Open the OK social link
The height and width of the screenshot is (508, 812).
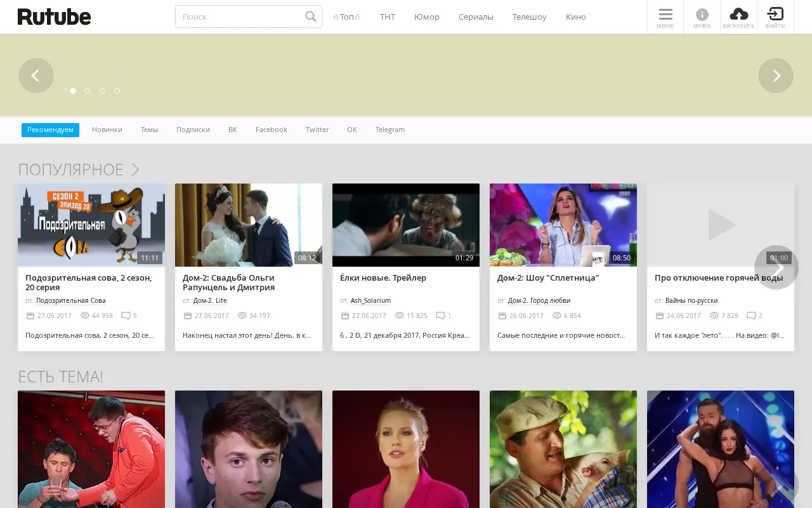coord(352,130)
